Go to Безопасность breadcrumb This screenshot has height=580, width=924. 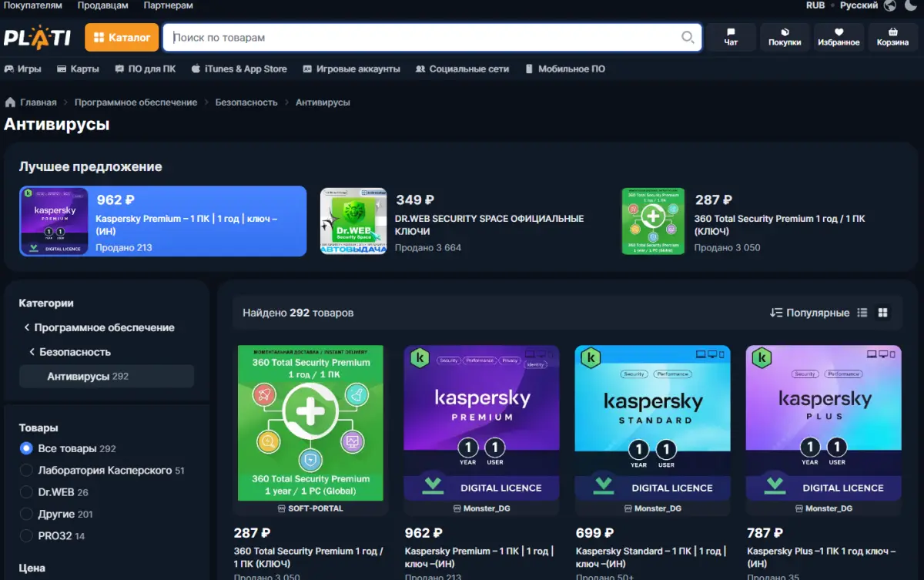coord(246,102)
